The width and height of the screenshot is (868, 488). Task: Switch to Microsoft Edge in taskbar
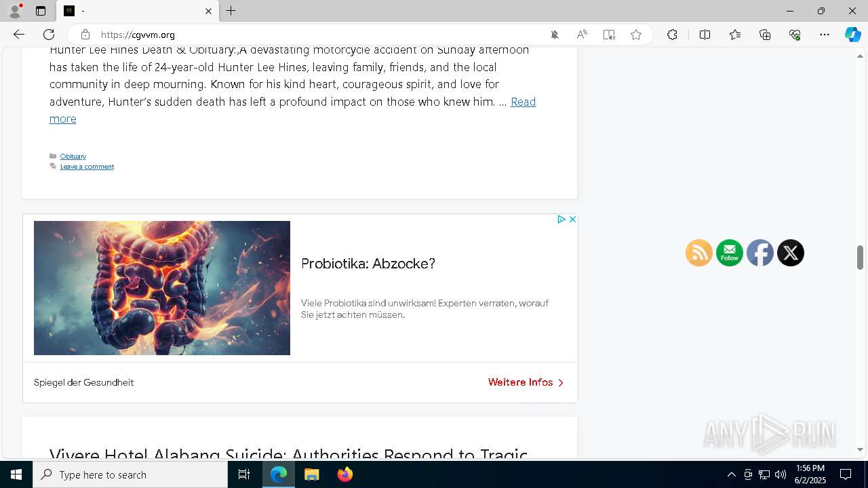279,474
